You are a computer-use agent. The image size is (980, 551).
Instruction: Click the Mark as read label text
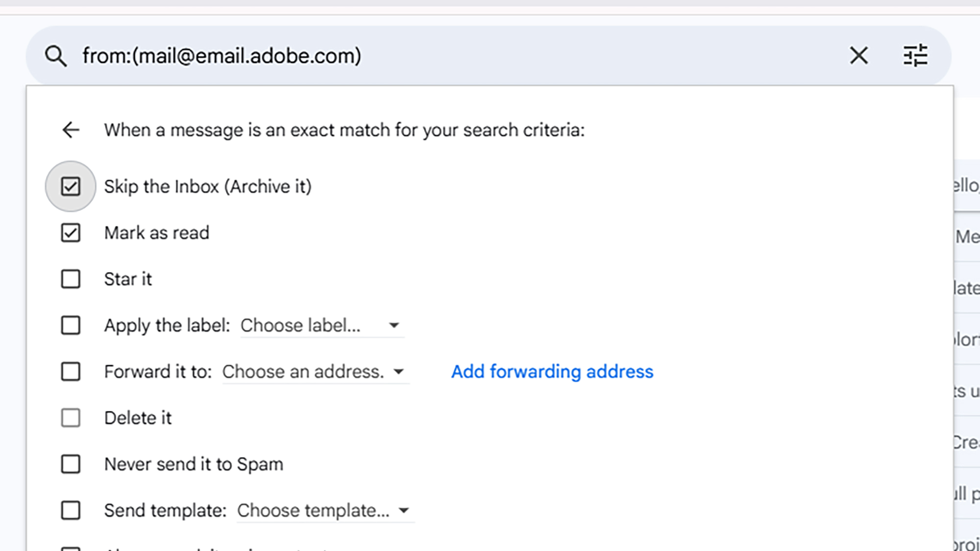point(157,233)
